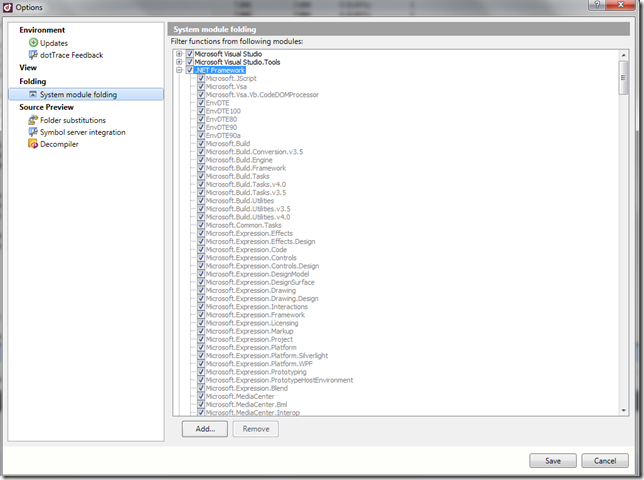Collapse the .NET Framework node
The height and width of the screenshot is (480, 644).
[179, 70]
